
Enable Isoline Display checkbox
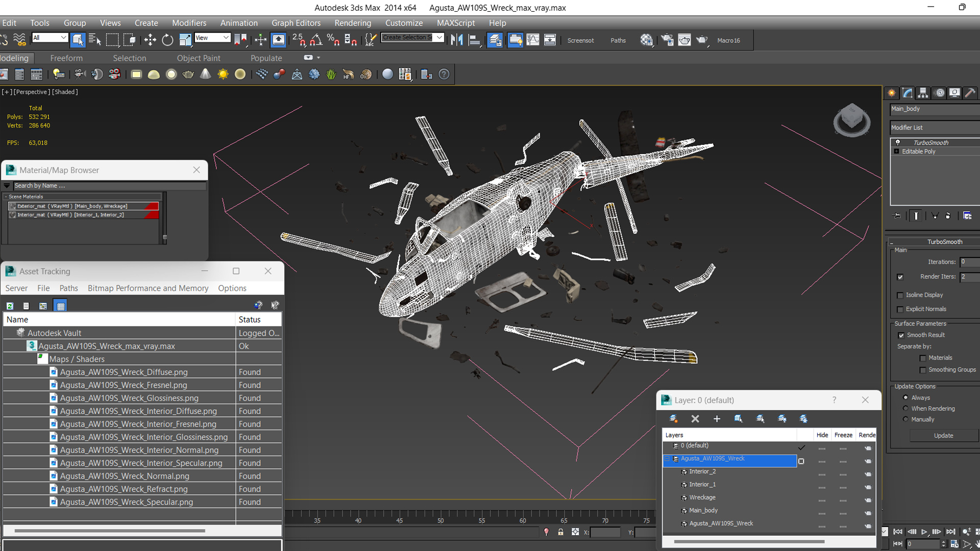(x=900, y=295)
